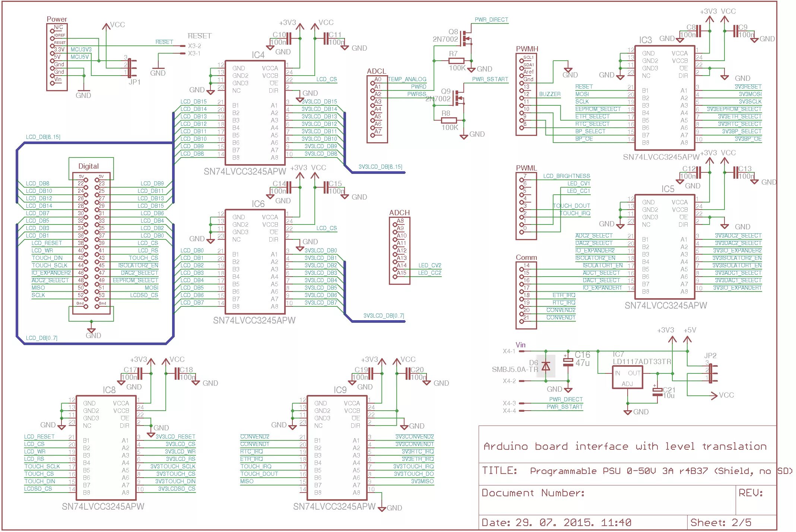Click the C10 100n capacitor near IC4
796x532 pixels.
click(x=289, y=38)
